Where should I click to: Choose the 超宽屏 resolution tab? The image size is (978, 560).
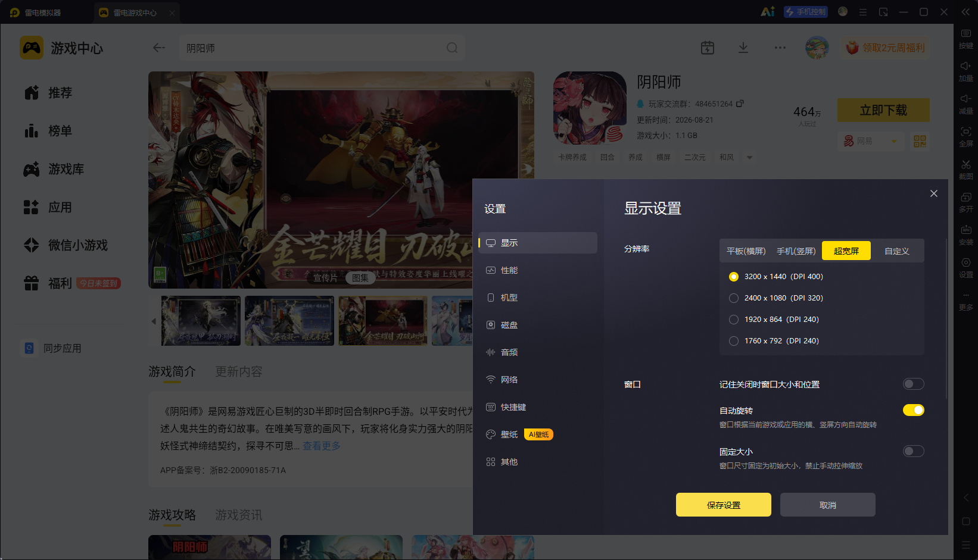(846, 251)
